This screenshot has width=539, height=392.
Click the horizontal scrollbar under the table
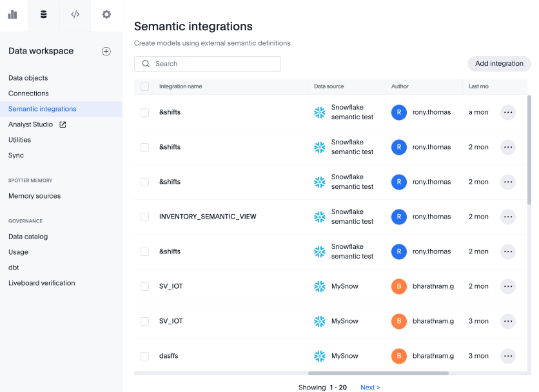click(x=378, y=373)
